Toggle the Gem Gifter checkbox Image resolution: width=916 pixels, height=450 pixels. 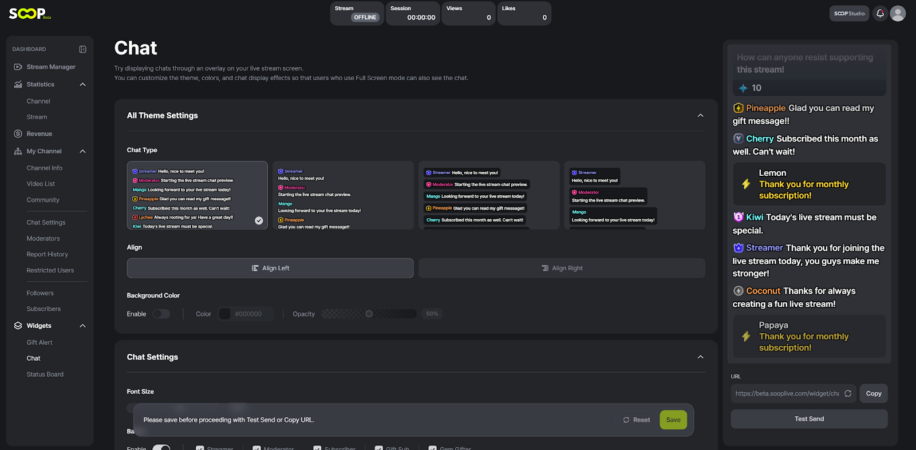tap(432, 448)
